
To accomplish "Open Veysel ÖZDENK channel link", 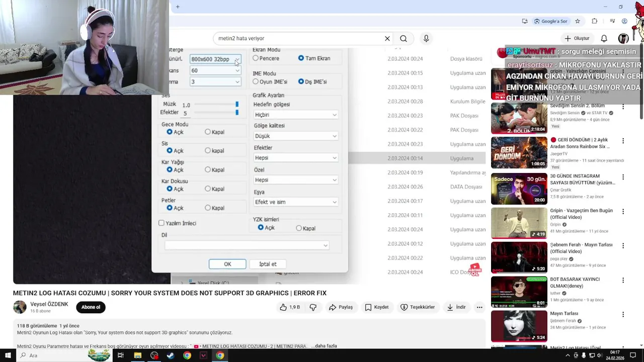I will tap(49, 304).
